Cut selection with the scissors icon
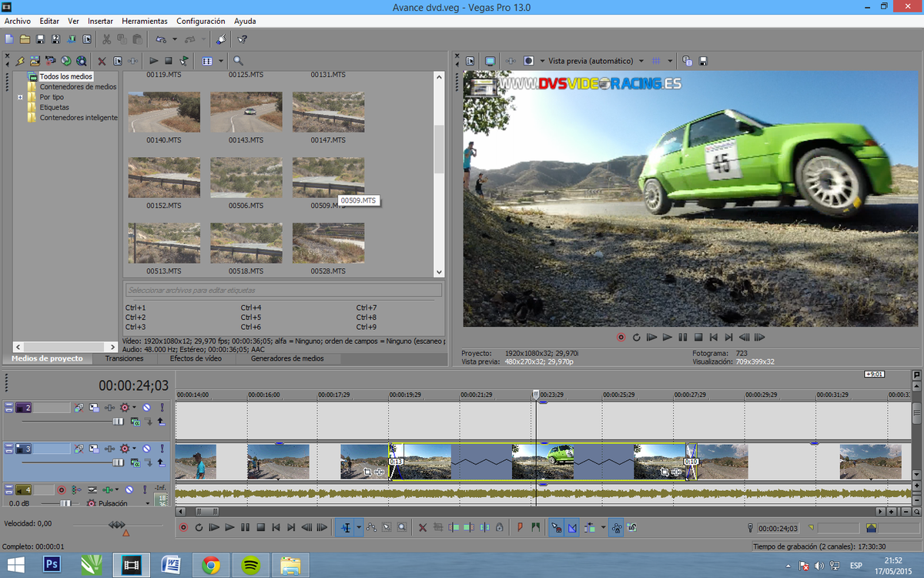The height and width of the screenshot is (578, 924). (107, 39)
